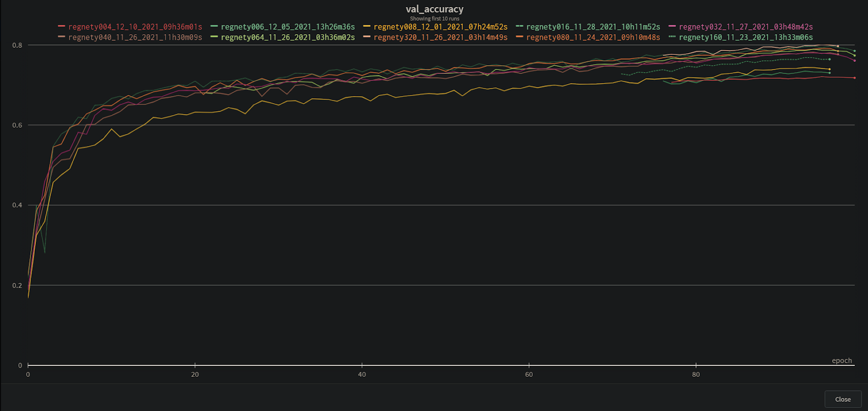Click the yellow line swatch beside regnety008

[x=367, y=27]
